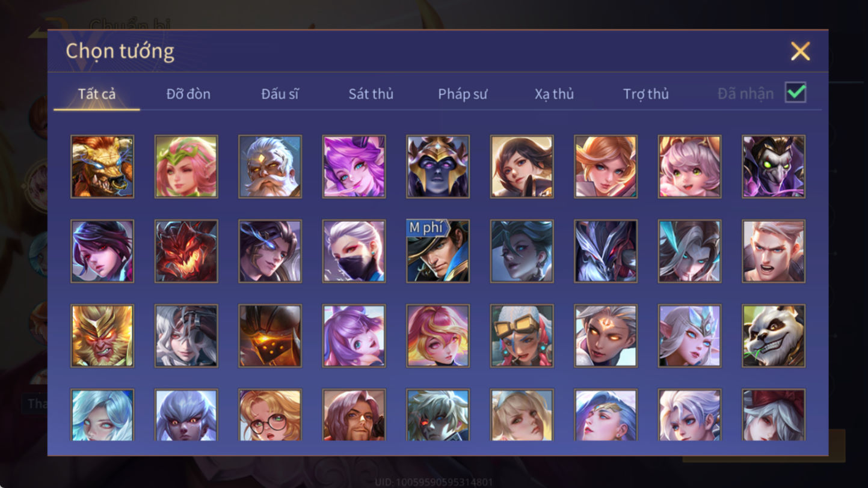The width and height of the screenshot is (868, 488).
Task: Select the golden monkey king hero portrait
Action: tap(102, 335)
